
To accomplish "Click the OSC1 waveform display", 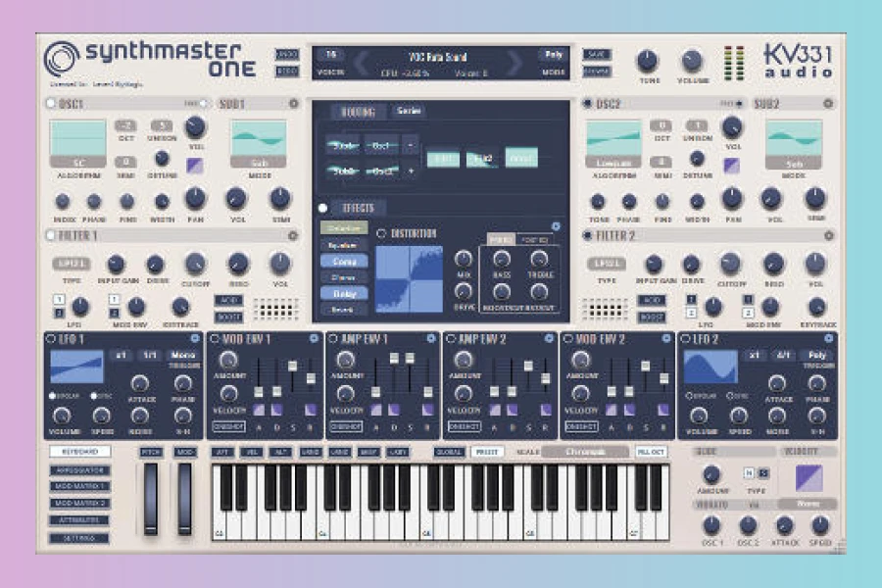I will pyautogui.click(x=77, y=138).
